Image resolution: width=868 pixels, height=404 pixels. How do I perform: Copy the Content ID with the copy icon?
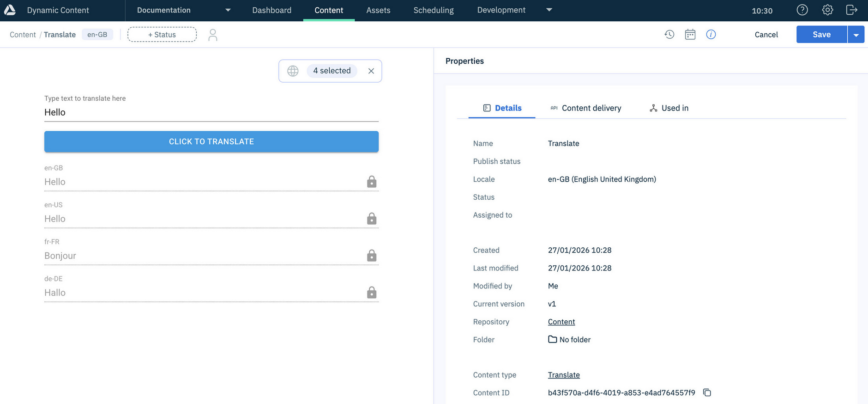707,392
